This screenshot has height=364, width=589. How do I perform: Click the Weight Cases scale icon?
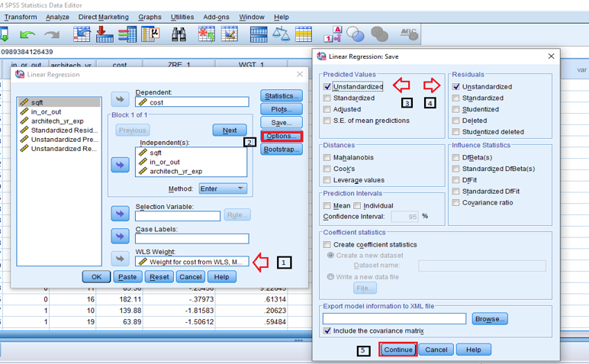tap(282, 34)
